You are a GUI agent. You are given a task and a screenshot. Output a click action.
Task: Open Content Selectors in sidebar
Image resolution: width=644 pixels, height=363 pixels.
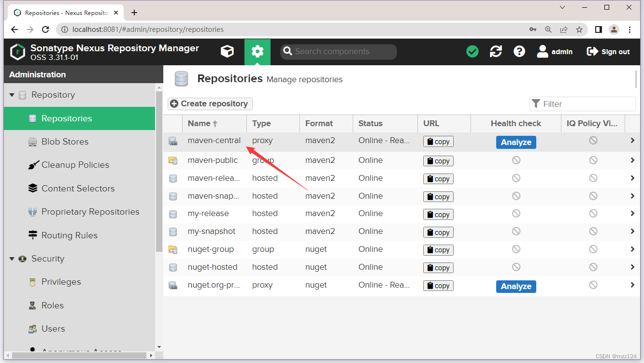[x=79, y=189]
